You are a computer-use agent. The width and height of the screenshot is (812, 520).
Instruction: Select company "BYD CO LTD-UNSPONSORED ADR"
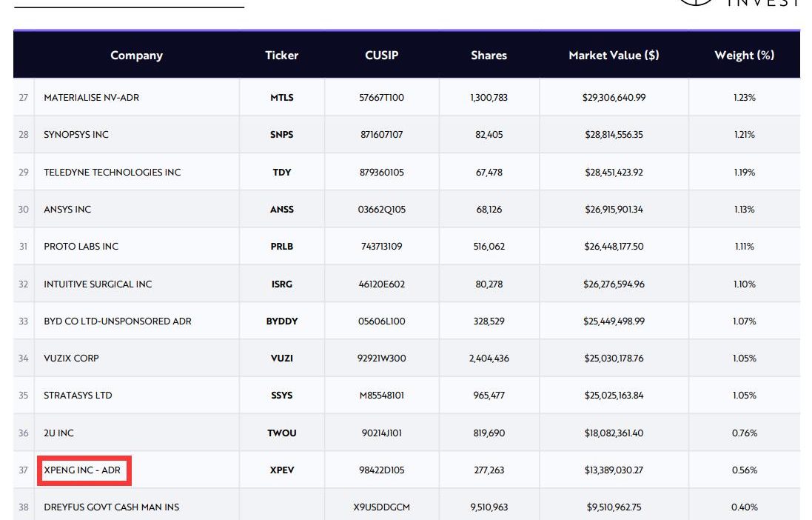[x=118, y=321]
